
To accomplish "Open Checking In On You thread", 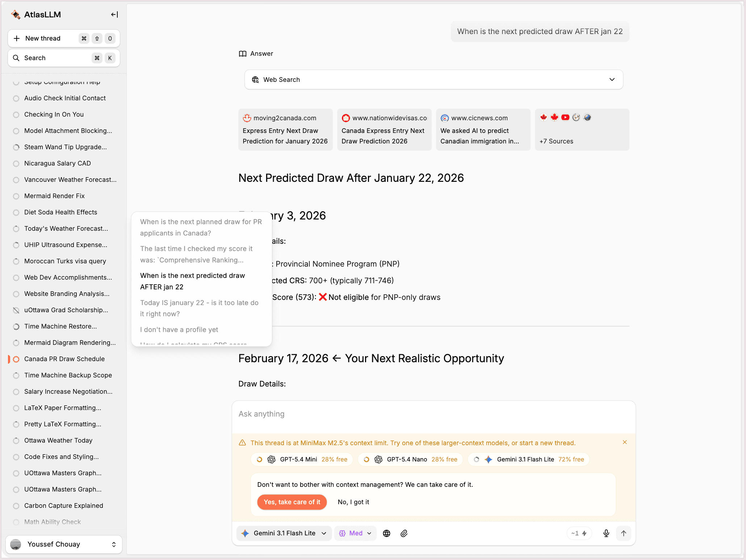I will coord(54,114).
